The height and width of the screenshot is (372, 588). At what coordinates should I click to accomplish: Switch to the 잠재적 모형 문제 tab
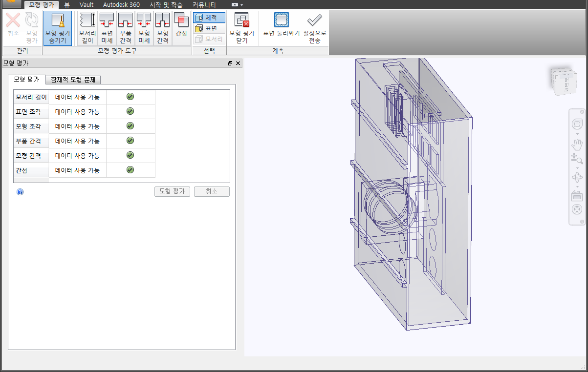pos(73,80)
